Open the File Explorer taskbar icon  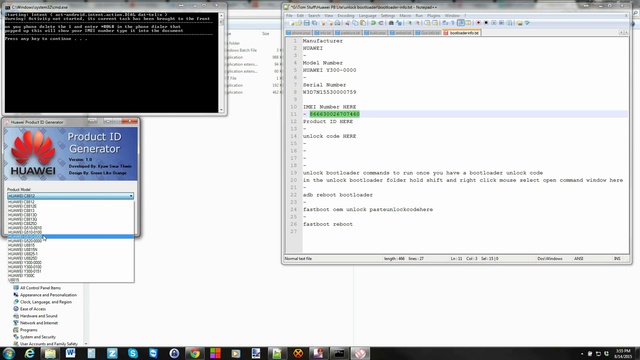(x=50, y=353)
